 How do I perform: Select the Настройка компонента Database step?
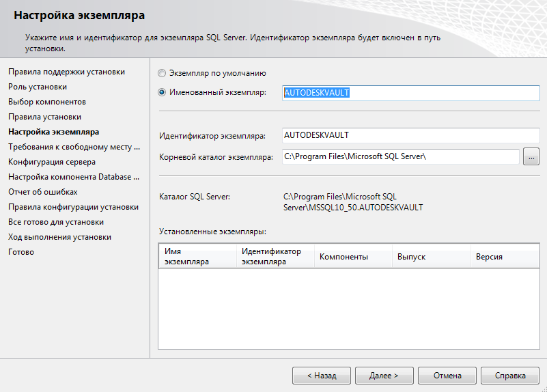tap(74, 177)
